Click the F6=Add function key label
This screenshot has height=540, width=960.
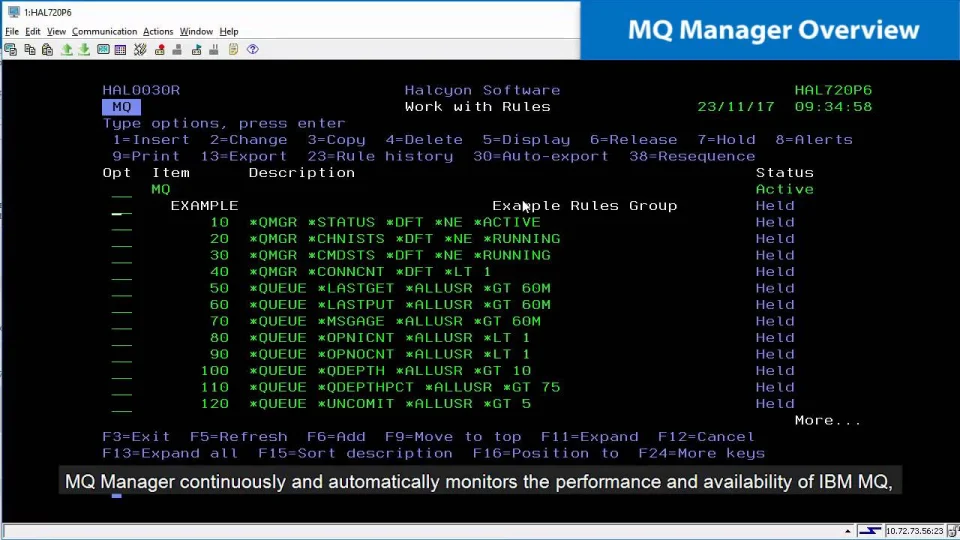pos(336,437)
